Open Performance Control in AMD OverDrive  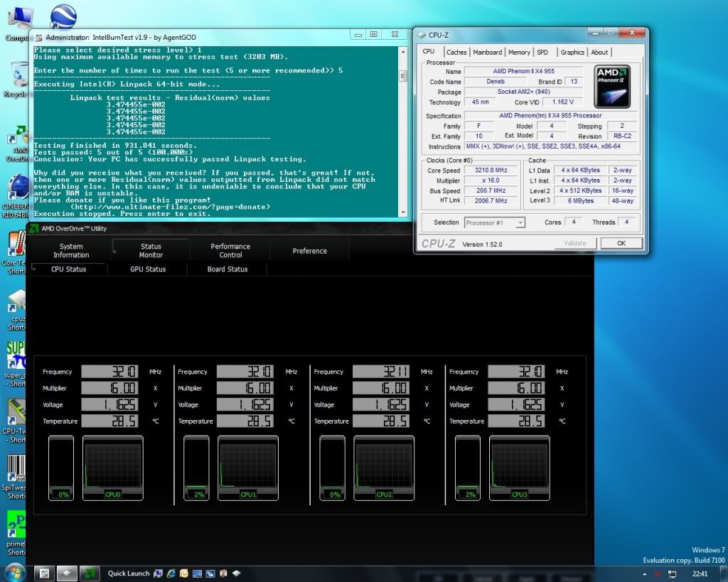[230, 251]
